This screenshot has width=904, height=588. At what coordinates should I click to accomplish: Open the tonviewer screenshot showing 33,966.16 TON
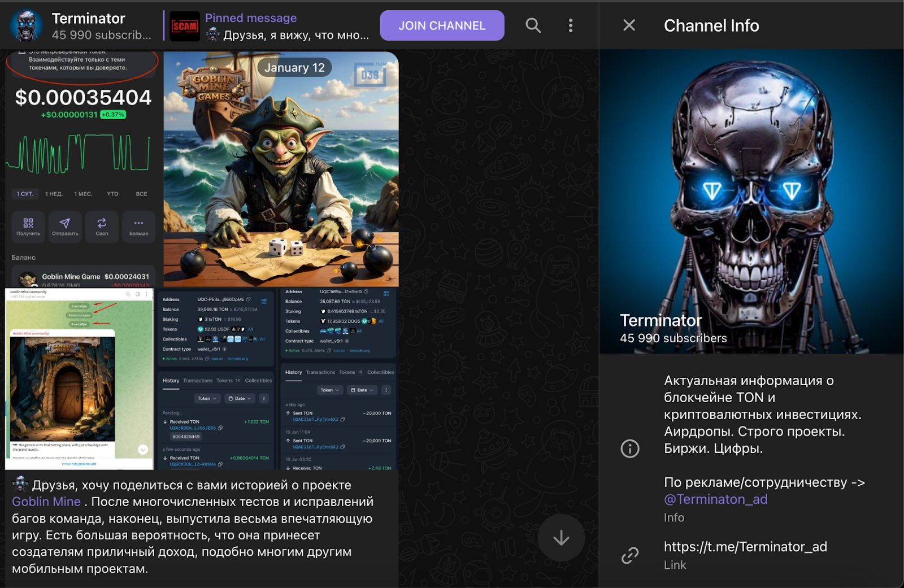click(x=216, y=379)
